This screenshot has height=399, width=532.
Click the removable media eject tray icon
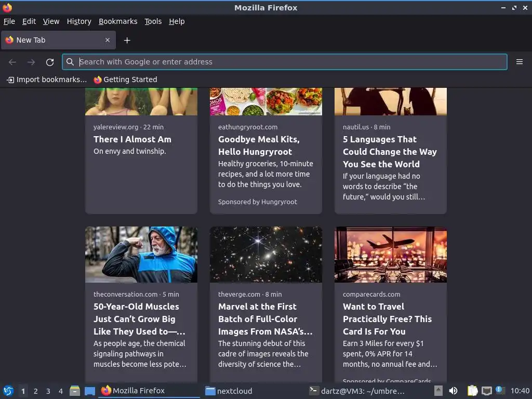[x=438, y=391]
